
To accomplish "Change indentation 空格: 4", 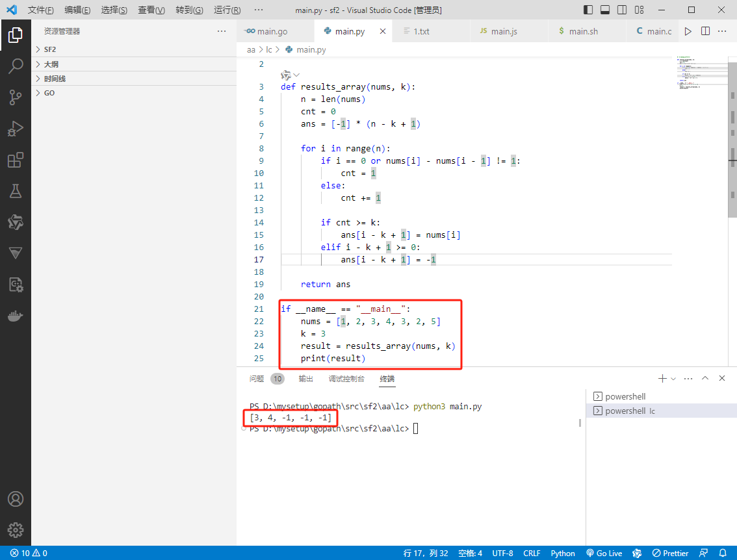I will (x=470, y=553).
